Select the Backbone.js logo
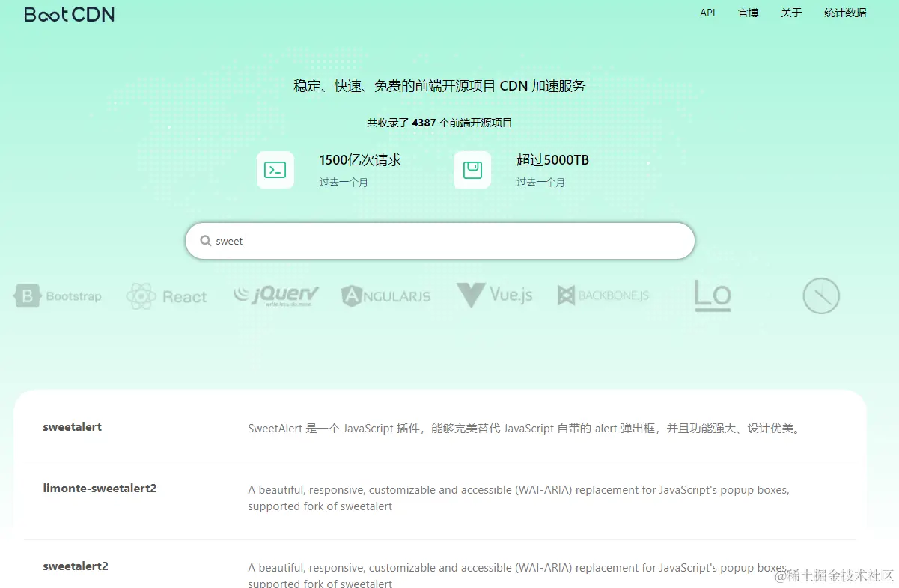 (603, 295)
